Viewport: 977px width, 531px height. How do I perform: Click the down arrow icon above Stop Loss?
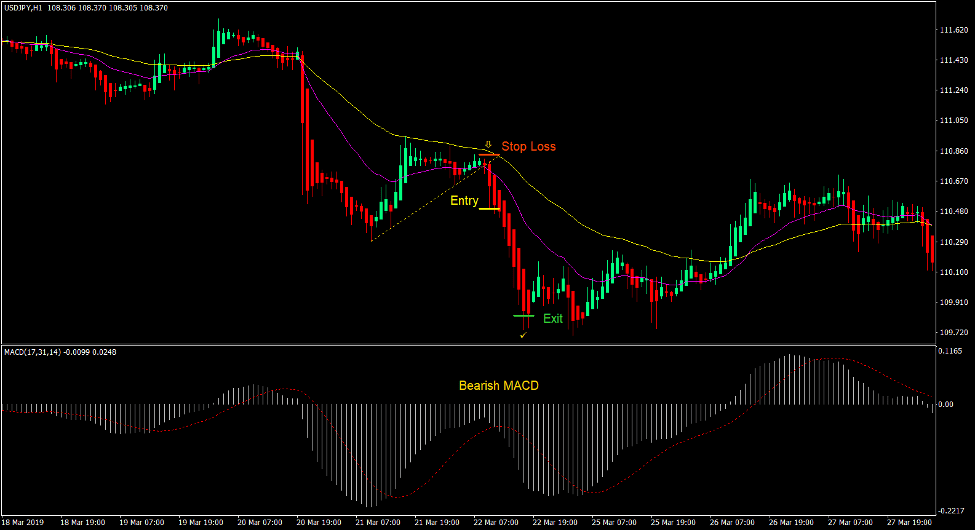tap(488, 144)
